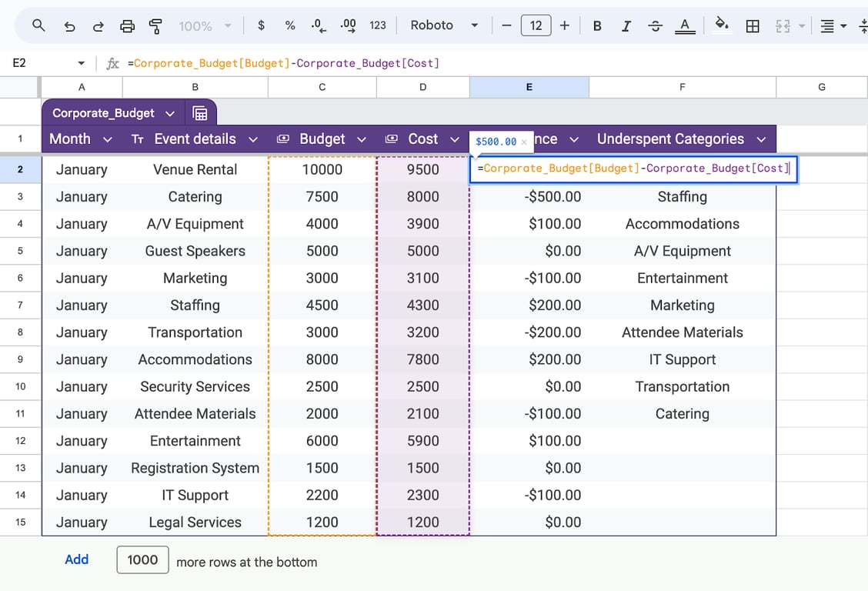The image size is (868, 591).
Task: Click the undo arrow icon
Action: (x=69, y=26)
